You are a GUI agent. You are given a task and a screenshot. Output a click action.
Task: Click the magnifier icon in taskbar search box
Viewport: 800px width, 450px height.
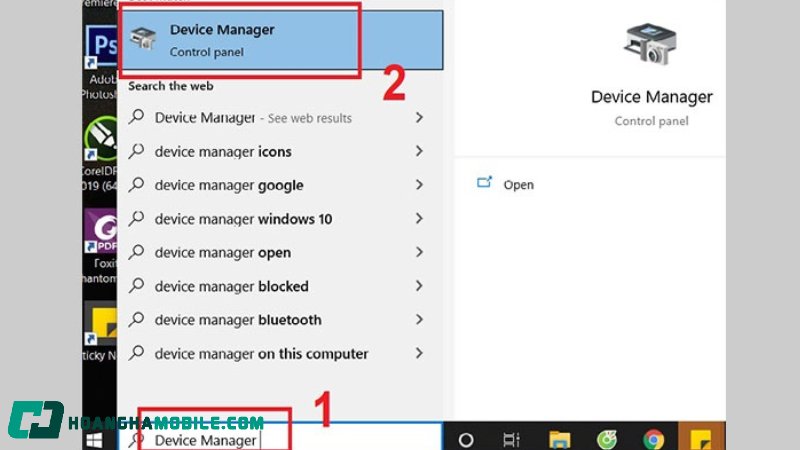tap(135, 441)
